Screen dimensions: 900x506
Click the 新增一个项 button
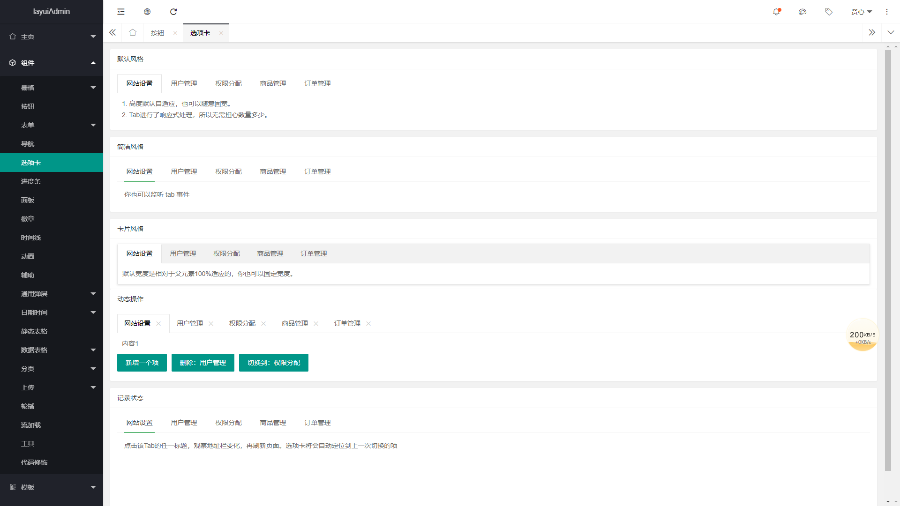point(142,363)
